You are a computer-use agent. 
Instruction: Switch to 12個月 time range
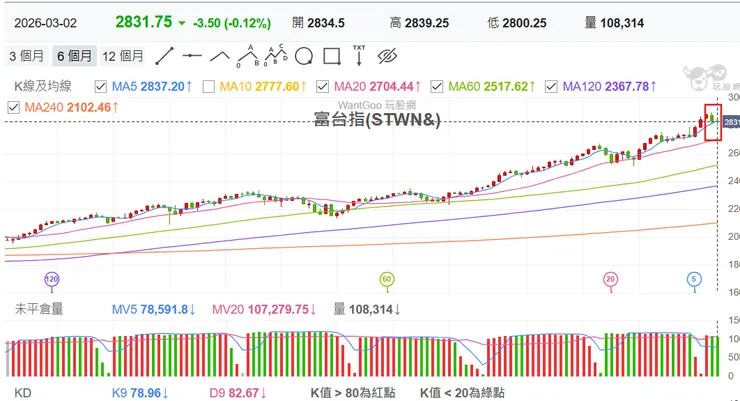point(123,56)
